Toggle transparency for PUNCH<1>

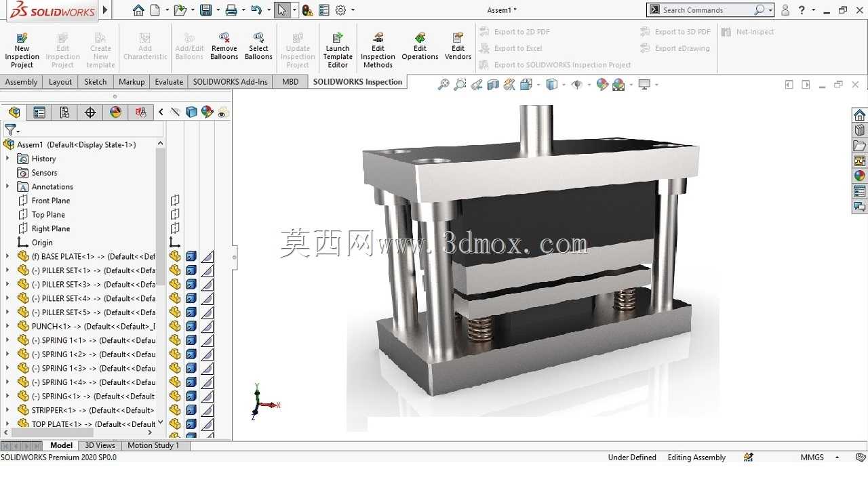coord(208,326)
